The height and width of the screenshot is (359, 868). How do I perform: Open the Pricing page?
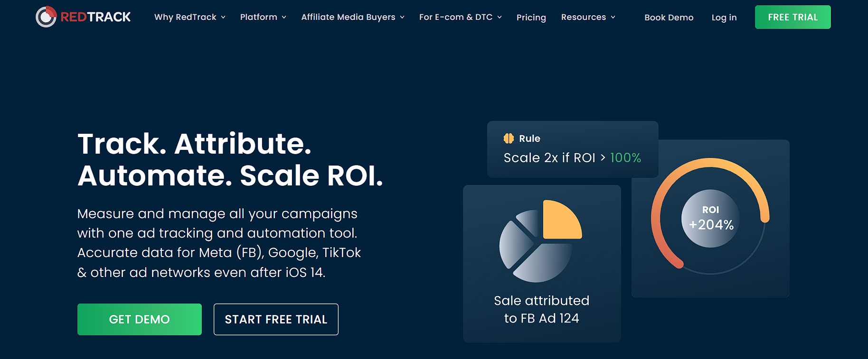[x=531, y=18]
